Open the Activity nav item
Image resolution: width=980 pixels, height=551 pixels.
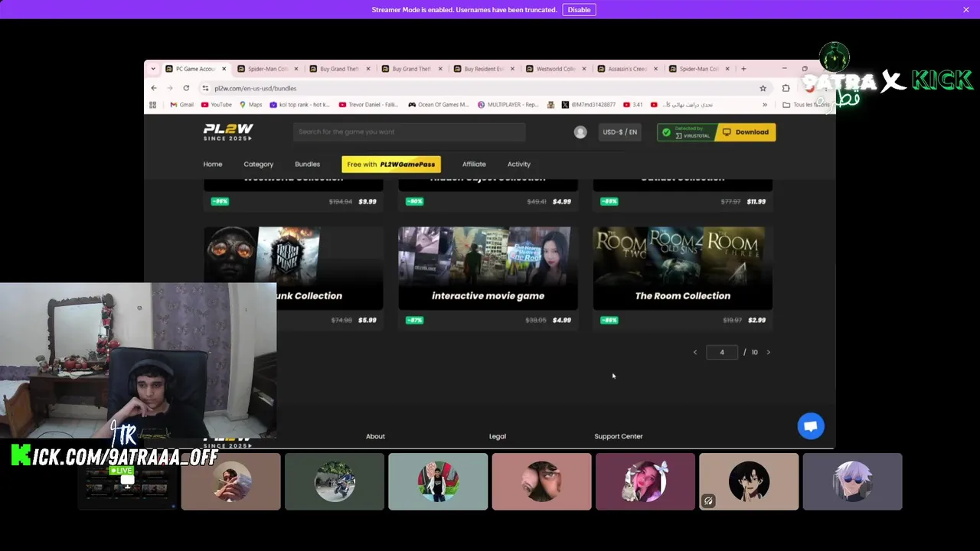[x=518, y=164]
